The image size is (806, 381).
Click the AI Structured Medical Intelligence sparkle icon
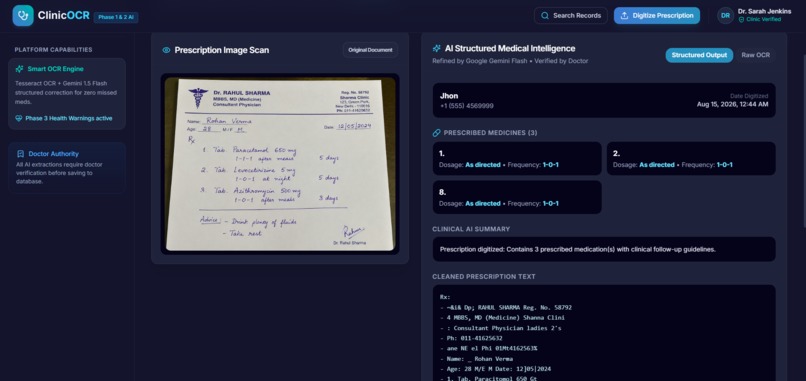[x=436, y=48]
